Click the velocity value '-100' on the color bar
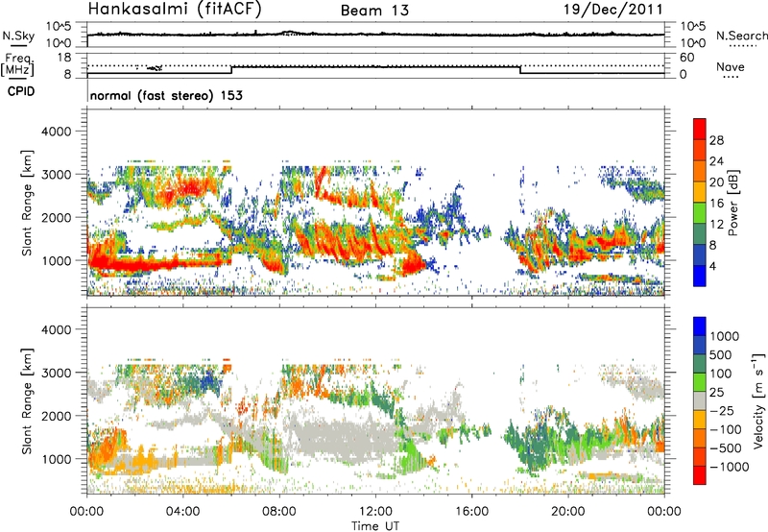This screenshot has height=532, width=768. (726, 429)
